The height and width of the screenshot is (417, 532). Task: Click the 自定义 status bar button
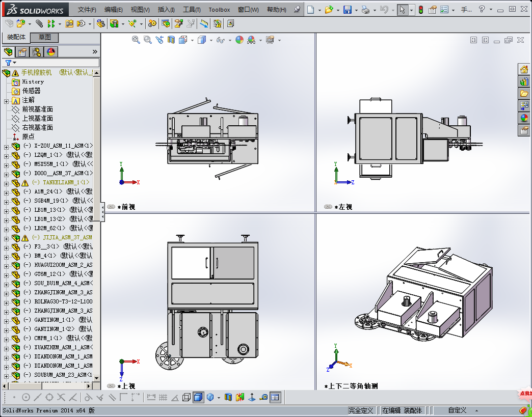click(457, 410)
